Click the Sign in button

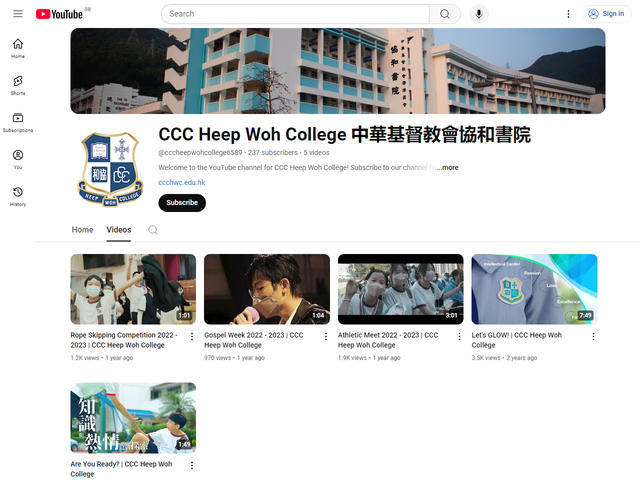pos(606,14)
